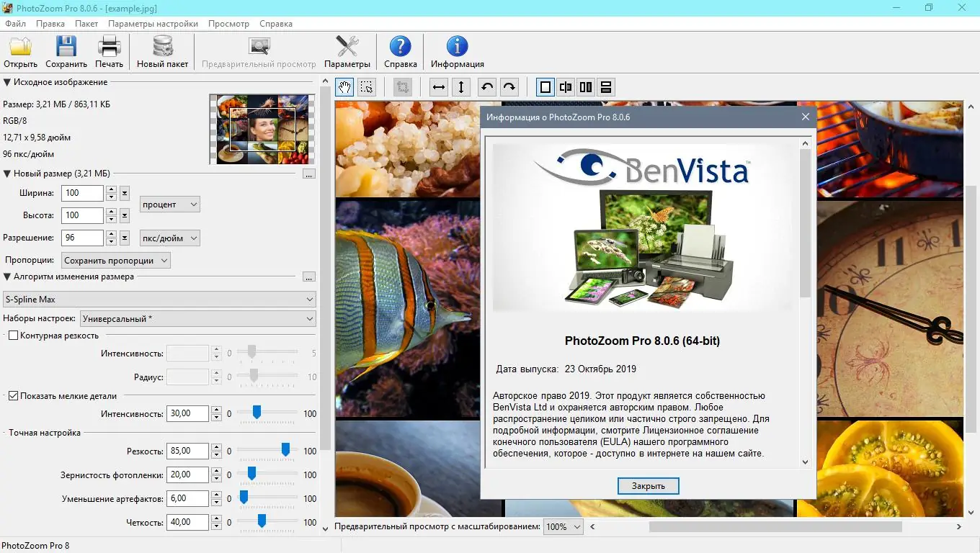980x553 pixels.
Task: Flip image horizontally with arrow icon
Action: tap(438, 87)
